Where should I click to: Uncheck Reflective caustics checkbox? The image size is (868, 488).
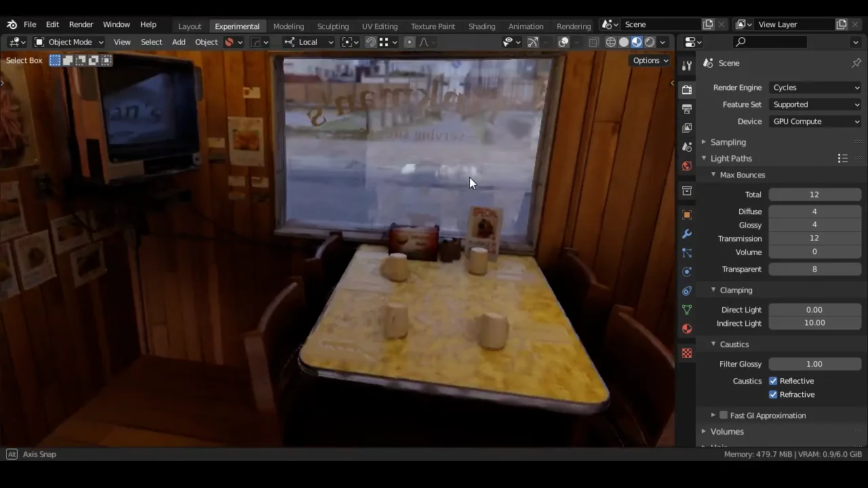click(x=773, y=381)
